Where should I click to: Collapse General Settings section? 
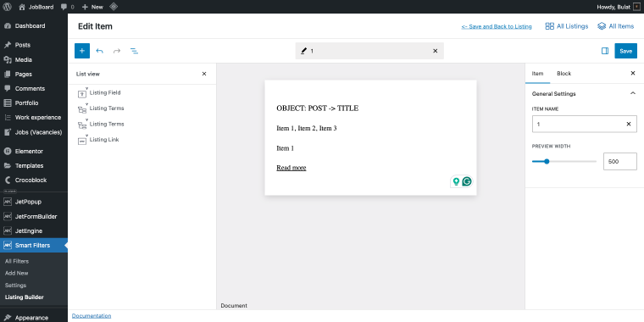pyautogui.click(x=632, y=94)
